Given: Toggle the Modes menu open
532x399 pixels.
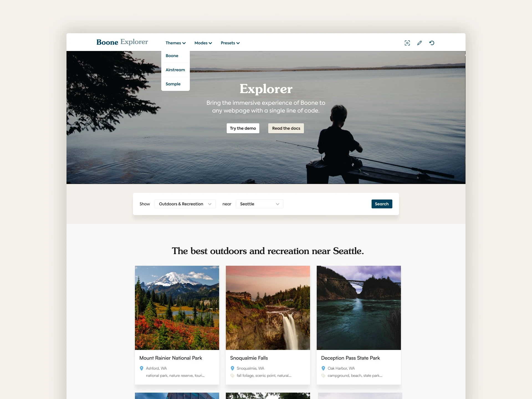Looking at the screenshot, I should coord(203,43).
